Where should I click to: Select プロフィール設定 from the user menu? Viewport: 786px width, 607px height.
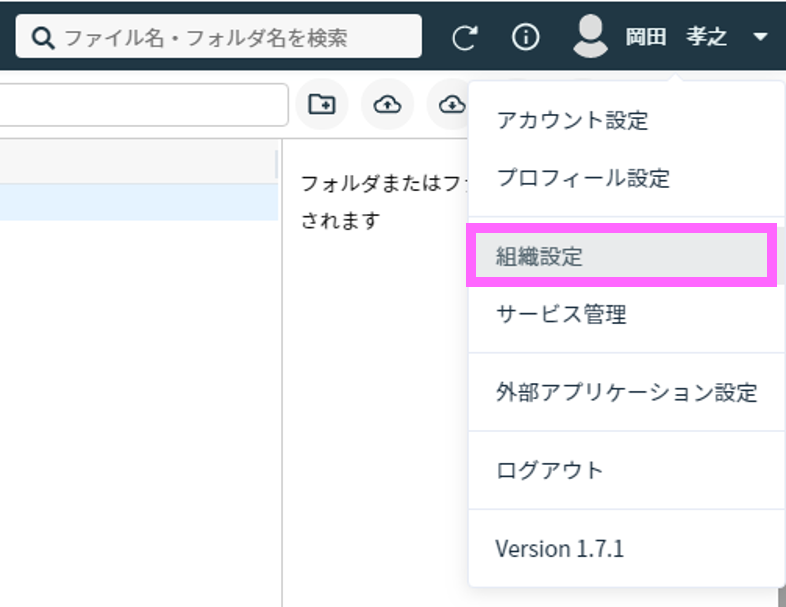coord(627,178)
